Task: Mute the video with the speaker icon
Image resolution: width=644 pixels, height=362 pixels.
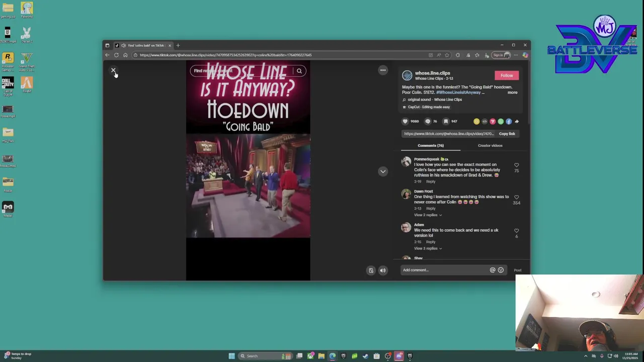Action: pos(383,270)
